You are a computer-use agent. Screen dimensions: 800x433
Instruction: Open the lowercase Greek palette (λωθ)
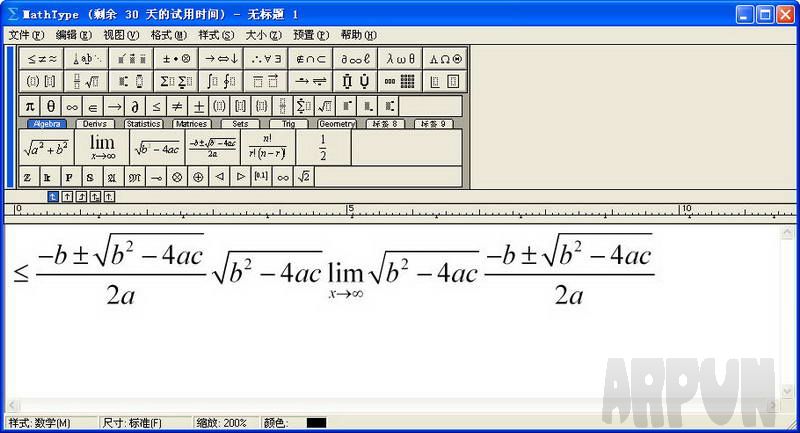pyautogui.click(x=400, y=59)
